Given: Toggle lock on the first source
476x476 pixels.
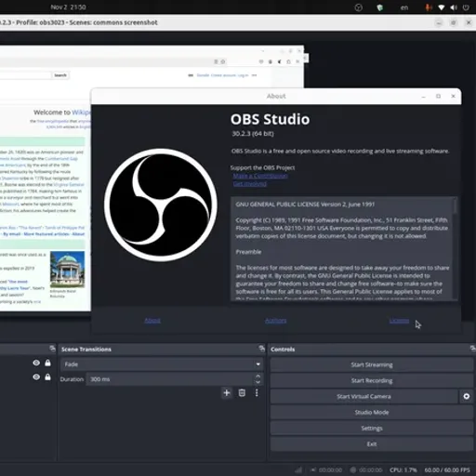Looking at the screenshot, I should pos(47,363).
